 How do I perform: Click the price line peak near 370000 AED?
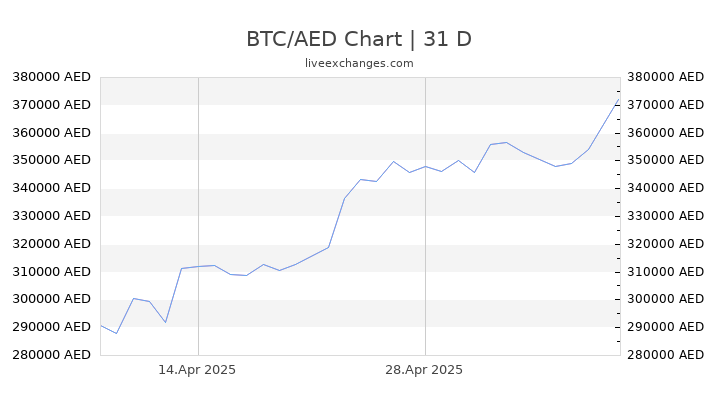coord(619,99)
